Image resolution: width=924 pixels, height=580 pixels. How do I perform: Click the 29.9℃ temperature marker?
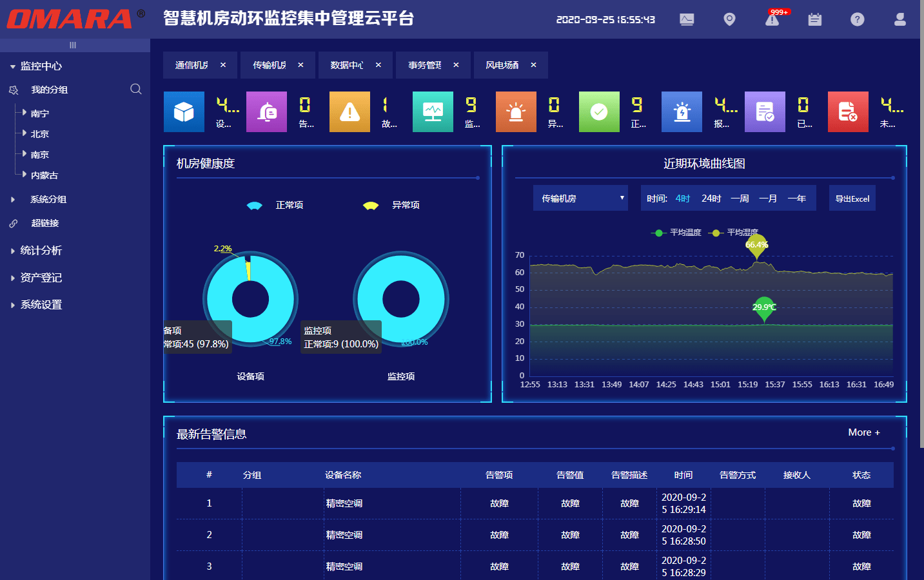click(x=764, y=309)
